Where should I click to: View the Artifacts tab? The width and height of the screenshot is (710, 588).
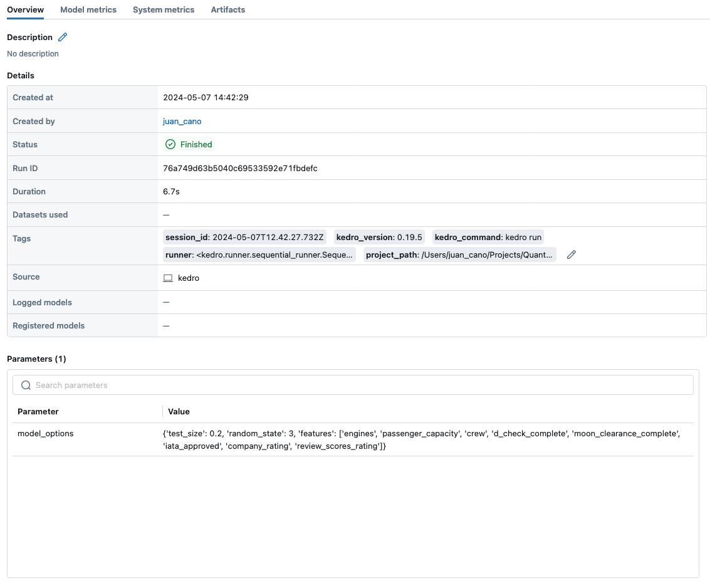tap(227, 9)
